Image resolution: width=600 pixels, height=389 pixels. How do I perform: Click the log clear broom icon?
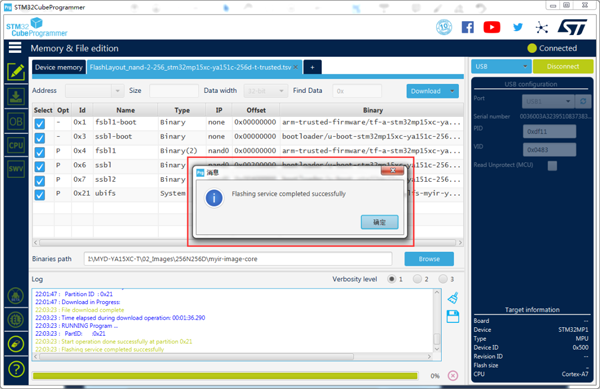(x=453, y=298)
